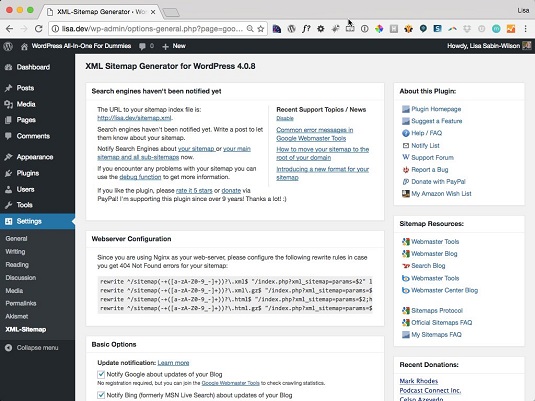Screen dimensions: 535x401
Task: Close the XML-Sitemap Generator browser tab
Action: coord(153,12)
